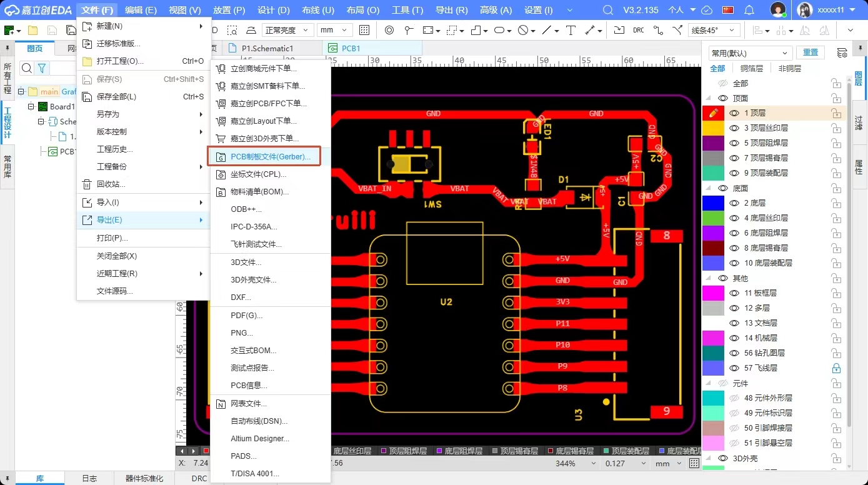Select the circle pad tool icon
The height and width of the screenshot is (485, 868).
389,30
